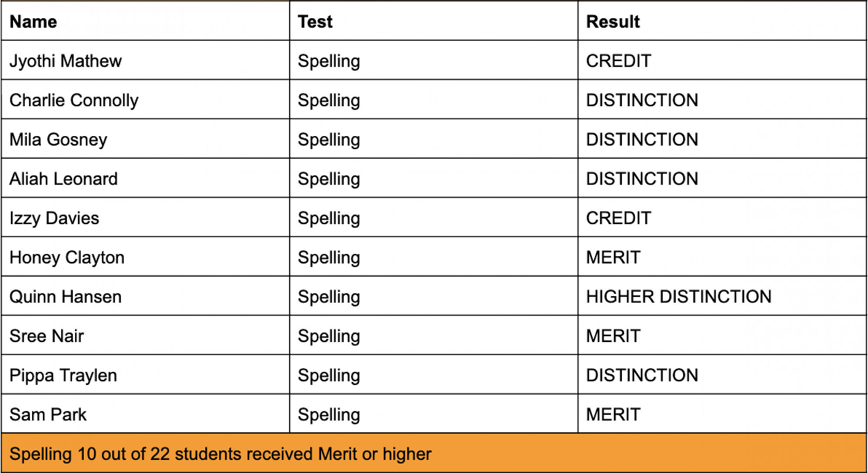Select Pippa Traylen's DISTINCTION result

[x=642, y=375]
